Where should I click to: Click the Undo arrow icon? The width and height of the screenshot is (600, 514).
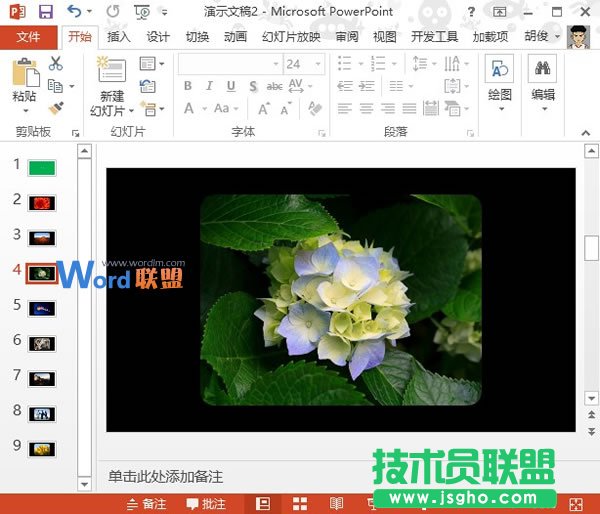tap(74, 11)
